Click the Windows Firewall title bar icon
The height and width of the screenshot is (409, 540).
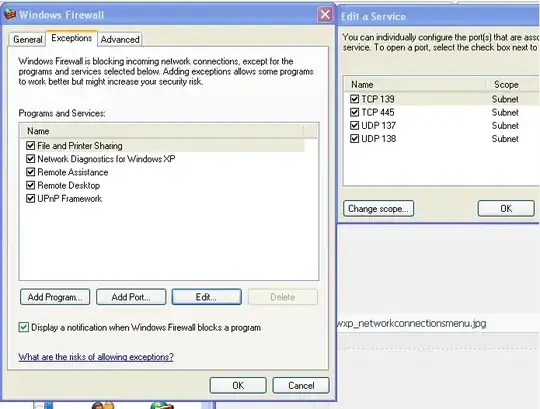(x=10, y=14)
